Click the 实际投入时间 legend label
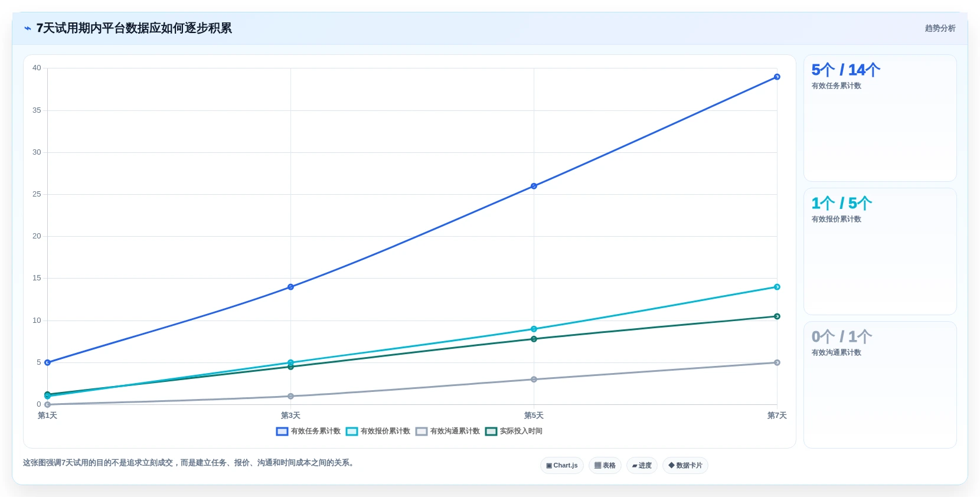980x497 pixels. tap(521, 431)
